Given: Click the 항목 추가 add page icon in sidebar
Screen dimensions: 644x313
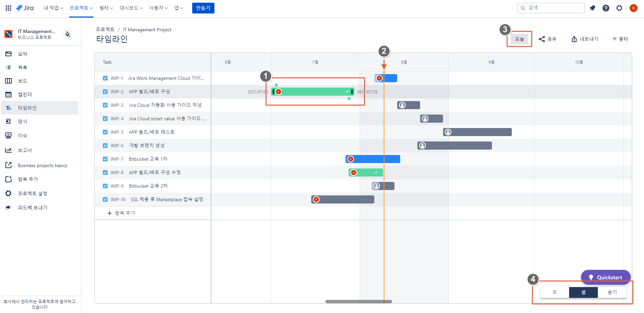Looking at the screenshot, I should 8,179.
